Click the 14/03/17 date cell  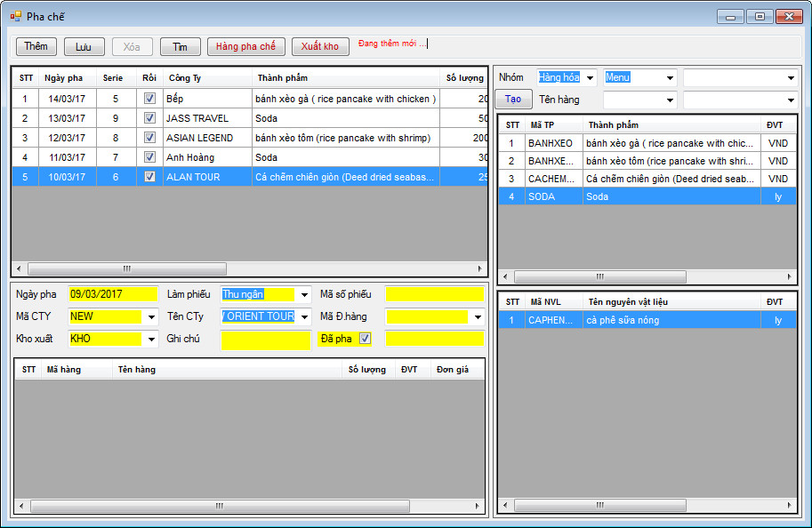click(67, 99)
